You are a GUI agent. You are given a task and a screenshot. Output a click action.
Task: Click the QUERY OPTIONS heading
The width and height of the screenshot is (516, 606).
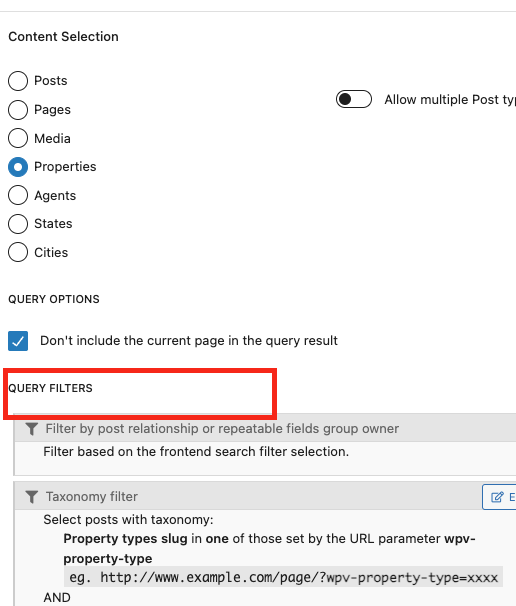click(54, 299)
